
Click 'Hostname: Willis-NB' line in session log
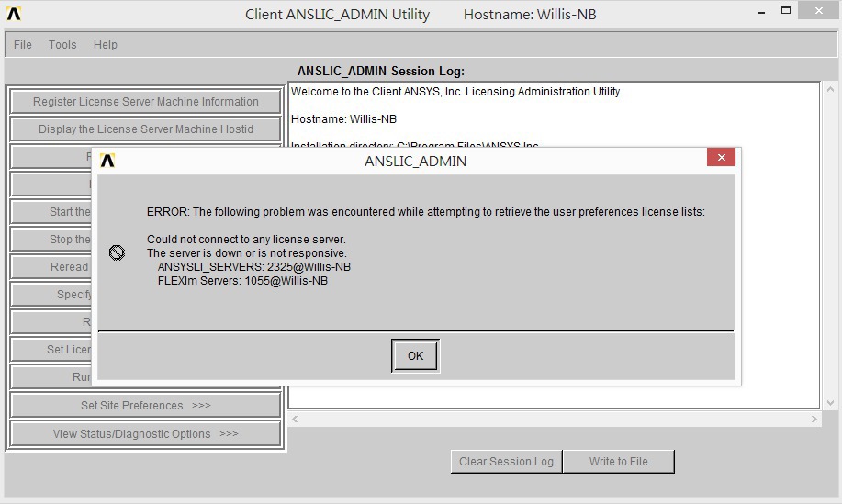[343, 119]
